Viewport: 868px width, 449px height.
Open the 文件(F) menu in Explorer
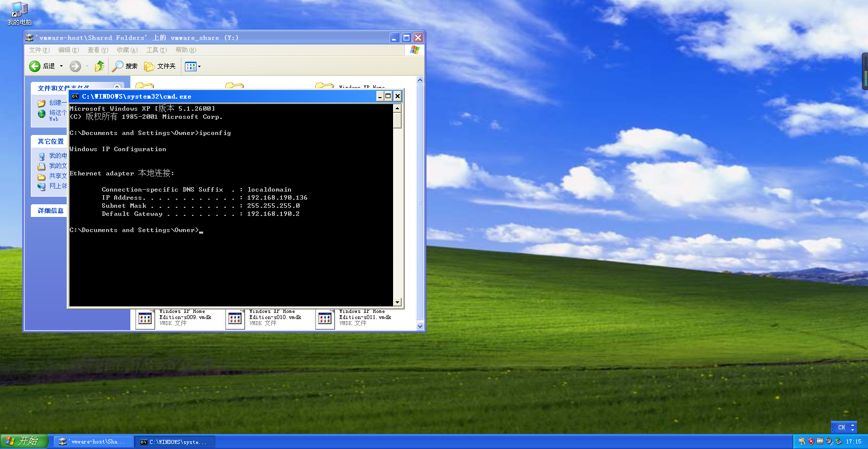[x=39, y=50]
